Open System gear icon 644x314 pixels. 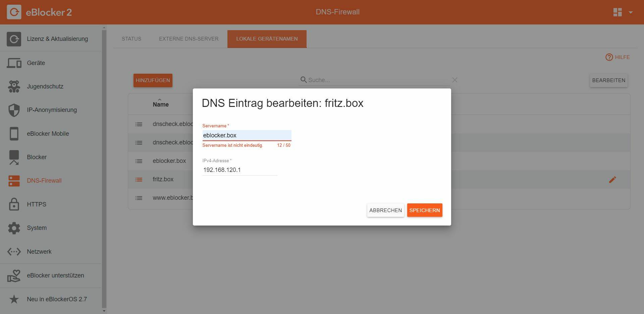pos(14,228)
